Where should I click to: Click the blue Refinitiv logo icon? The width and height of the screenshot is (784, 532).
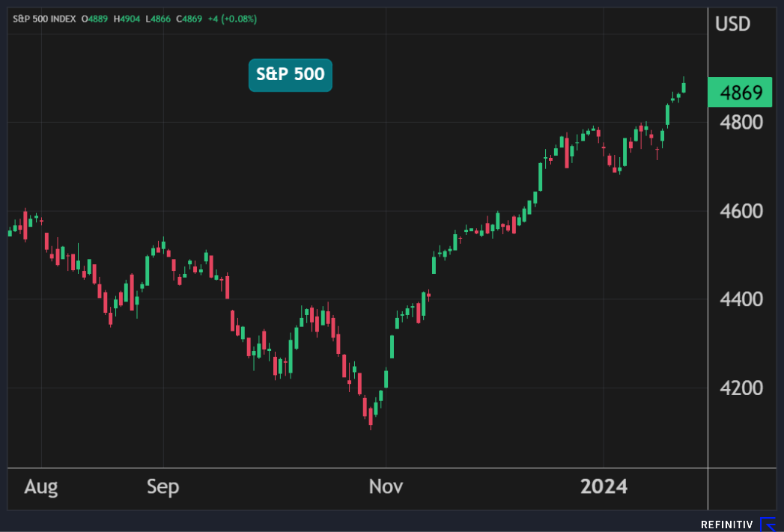pyautogui.click(x=768, y=525)
